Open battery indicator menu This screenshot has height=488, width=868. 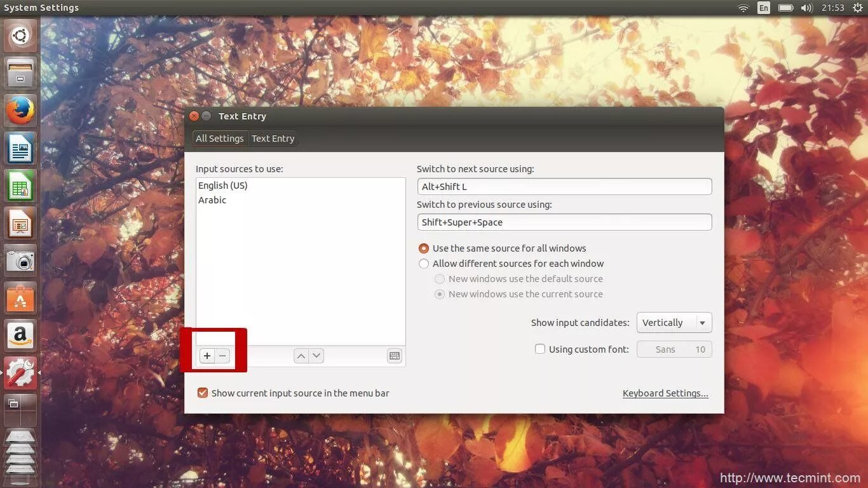click(x=786, y=8)
